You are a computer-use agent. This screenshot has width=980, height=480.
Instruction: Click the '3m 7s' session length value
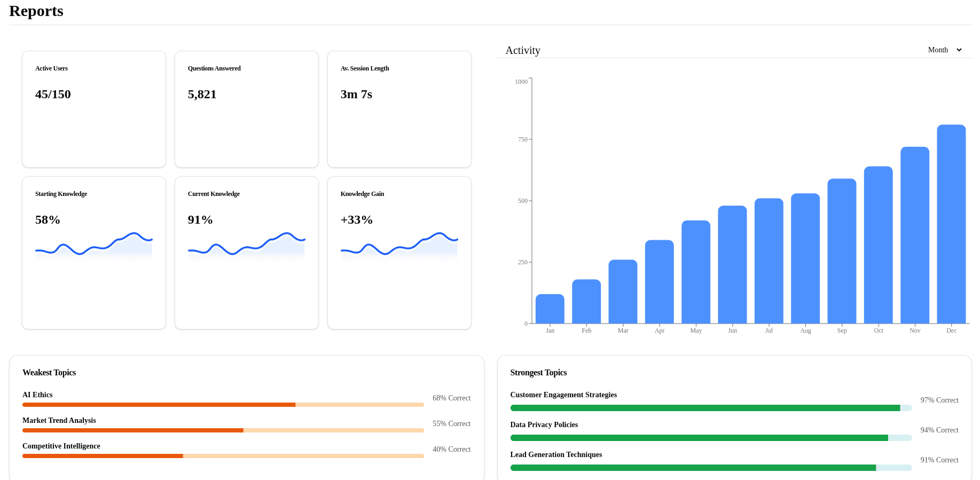[x=356, y=95]
